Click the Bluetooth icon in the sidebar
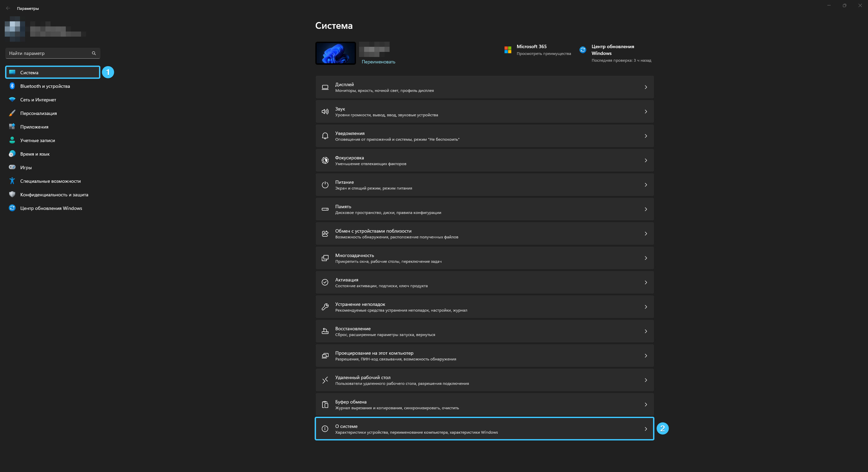 point(12,86)
